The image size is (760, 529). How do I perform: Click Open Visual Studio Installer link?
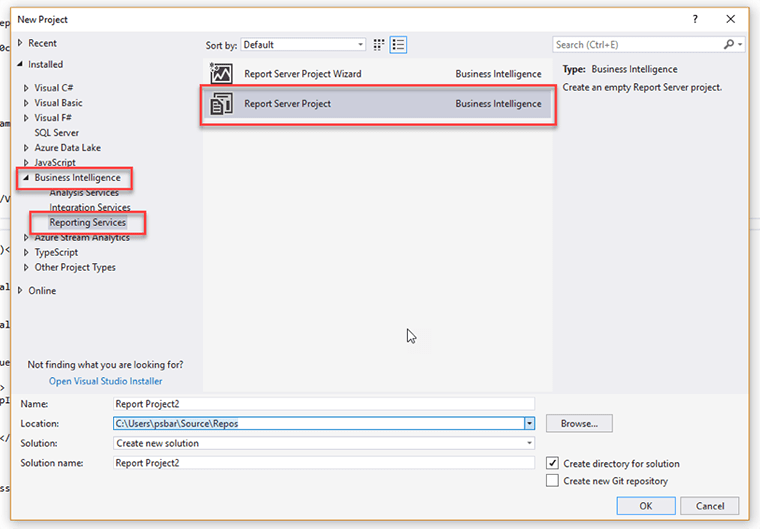click(105, 381)
